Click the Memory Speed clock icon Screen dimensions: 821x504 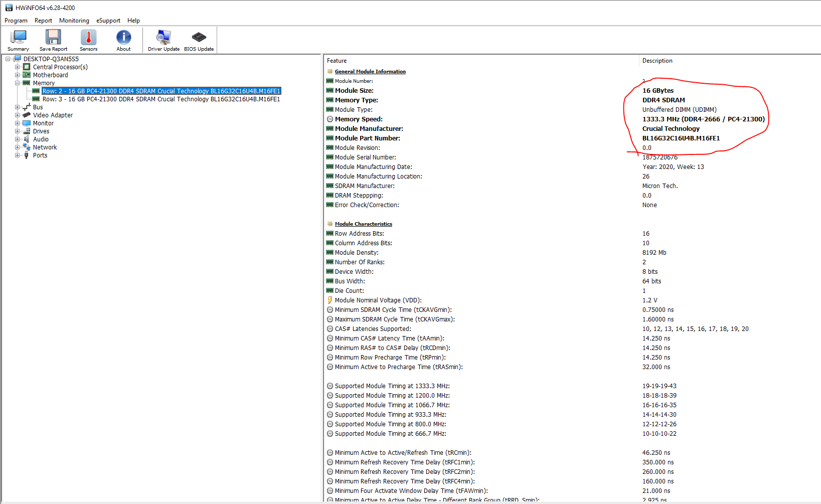pos(330,119)
